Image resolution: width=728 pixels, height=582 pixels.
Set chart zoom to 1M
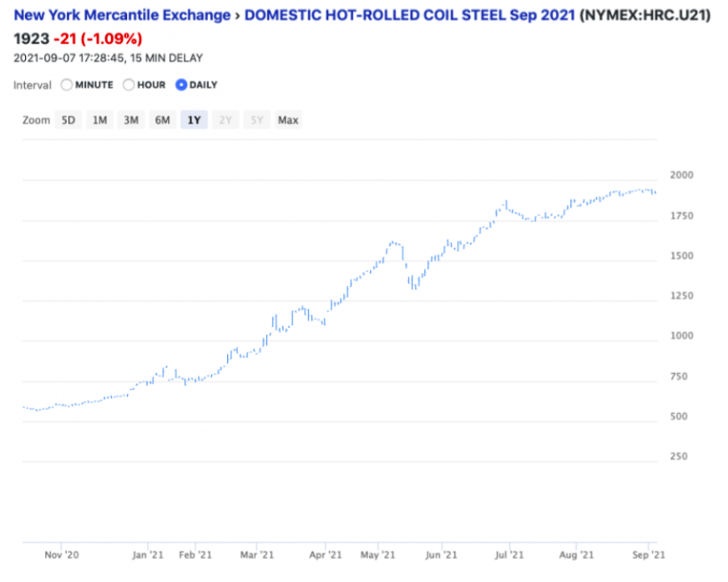coord(99,120)
